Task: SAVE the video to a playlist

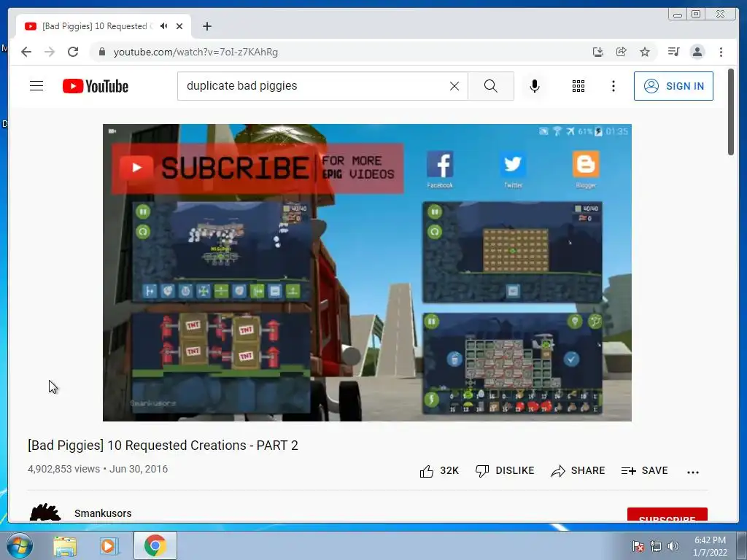Action: coord(645,470)
